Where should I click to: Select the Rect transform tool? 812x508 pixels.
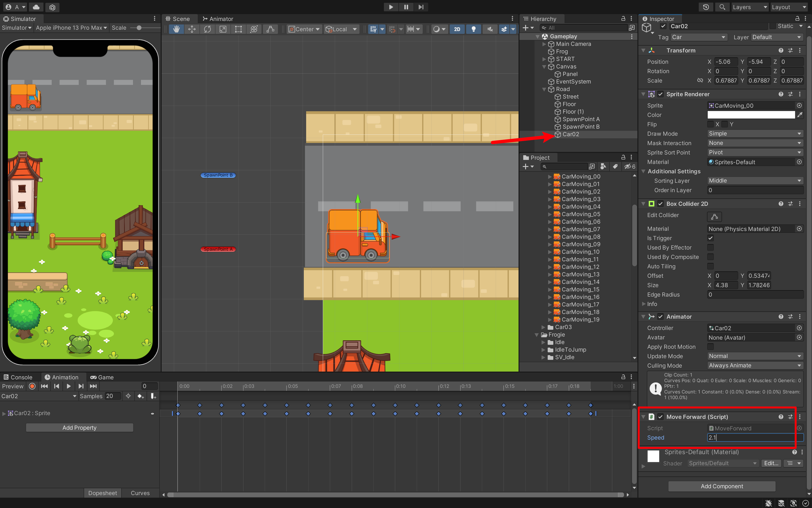click(238, 29)
